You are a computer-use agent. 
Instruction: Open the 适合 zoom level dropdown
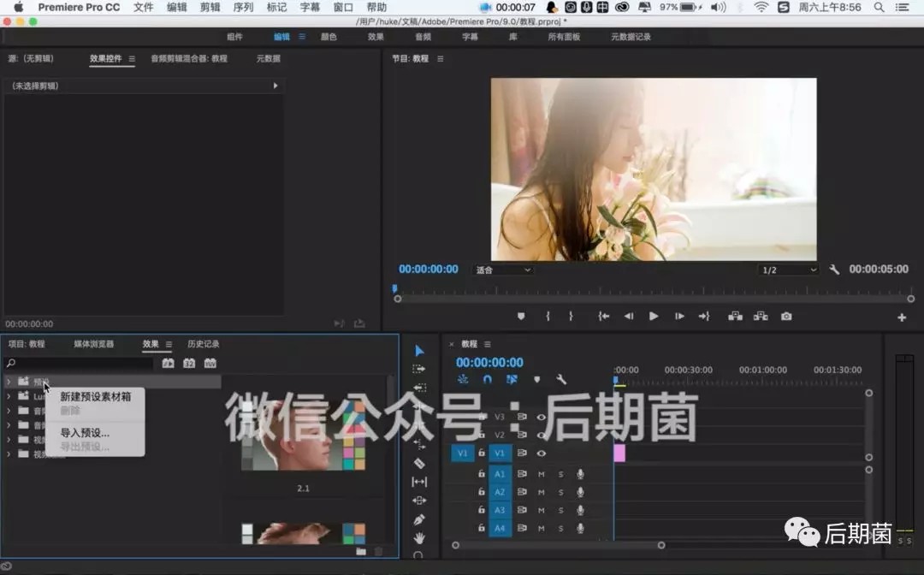point(503,270)
